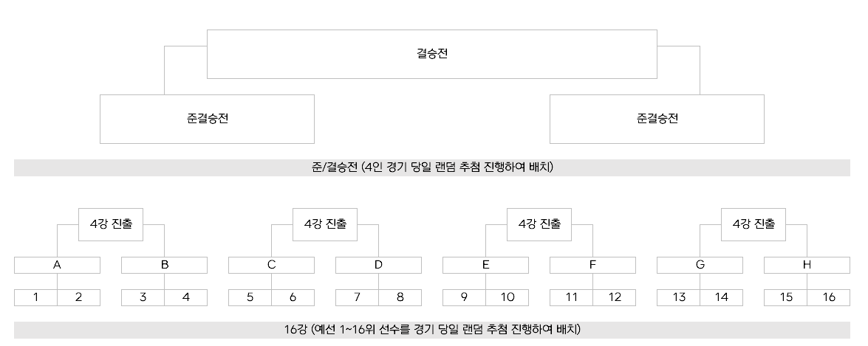Select group B box
The width and height of the screenshot is (868, 346).
tap(164, 265)
